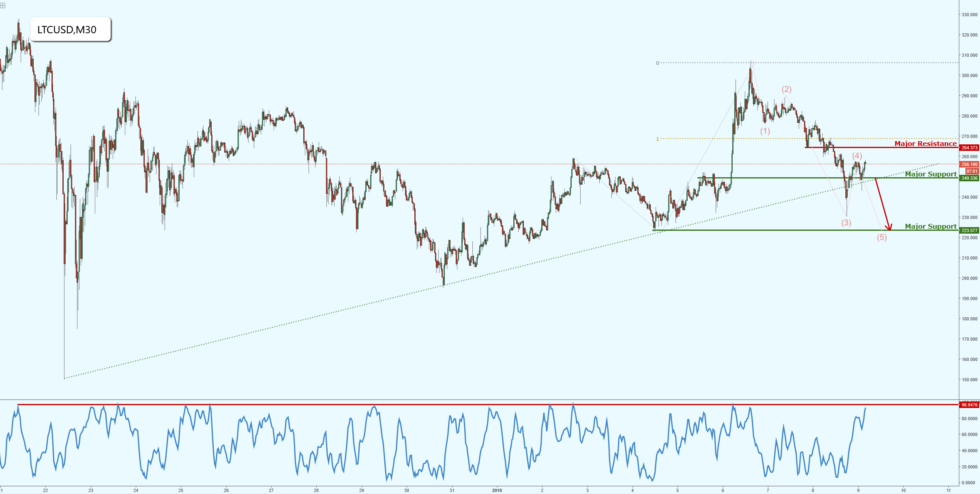Click the 9 date axis label
This screenshot has height=494, width=980.
(x=858, y=490)
